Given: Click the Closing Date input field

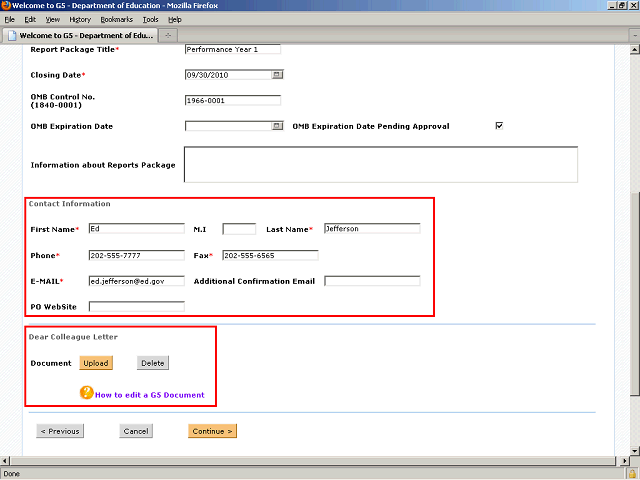Looking at the screenshot, I should click(229, 75).
